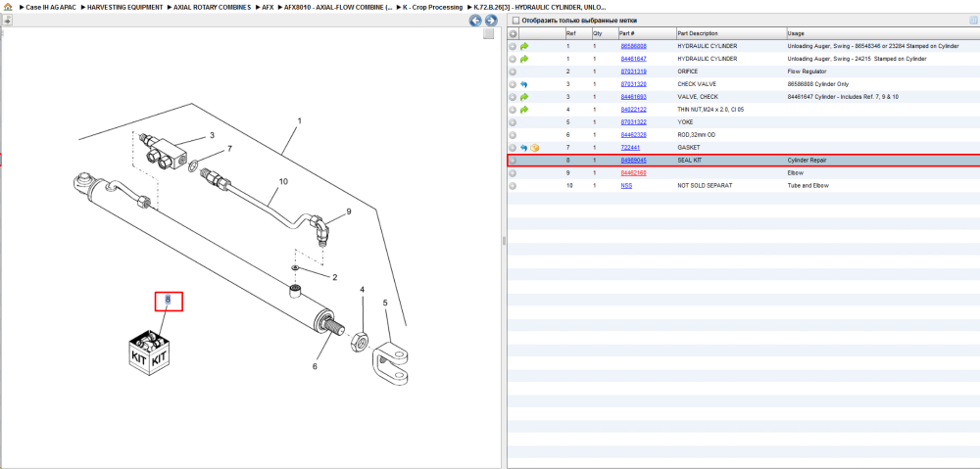The height and width of the screenshot is (469, 980).
Task: Click the add circle for part 86586808
Action: 513,46
